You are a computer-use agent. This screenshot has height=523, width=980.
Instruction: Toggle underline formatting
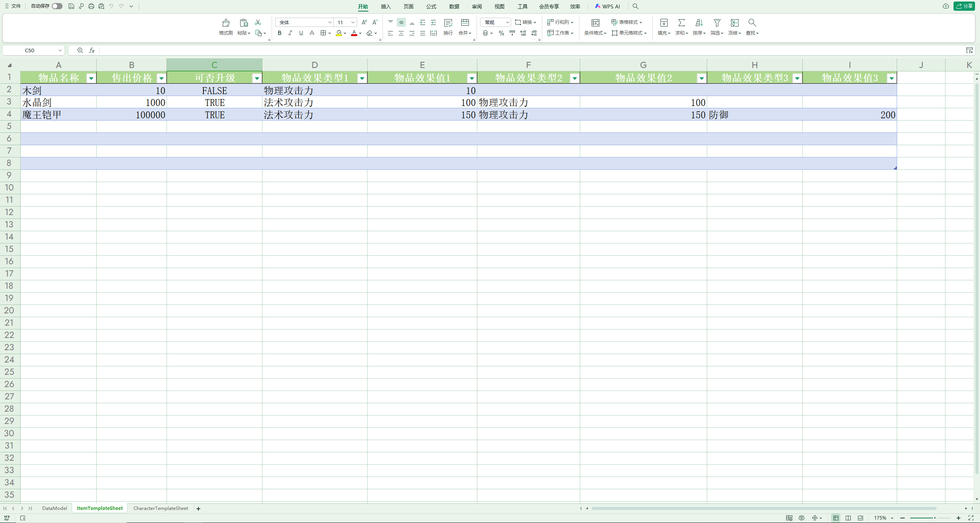(x=301, y=33)
